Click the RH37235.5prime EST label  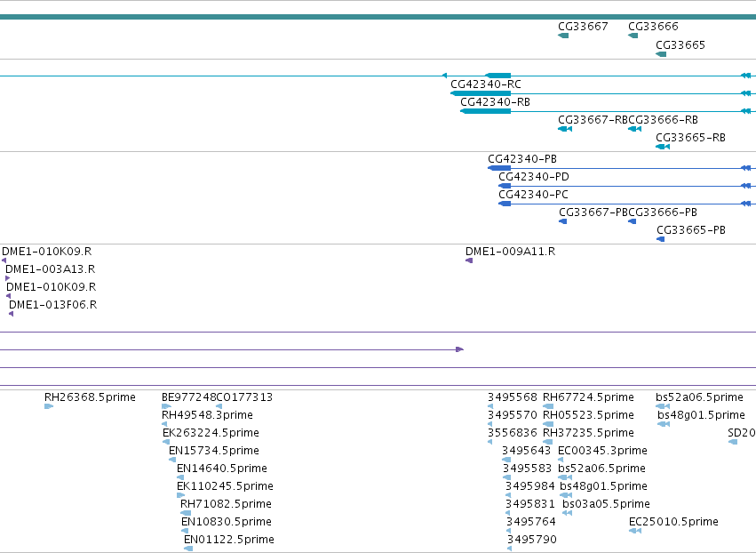(x=588, y=433)
